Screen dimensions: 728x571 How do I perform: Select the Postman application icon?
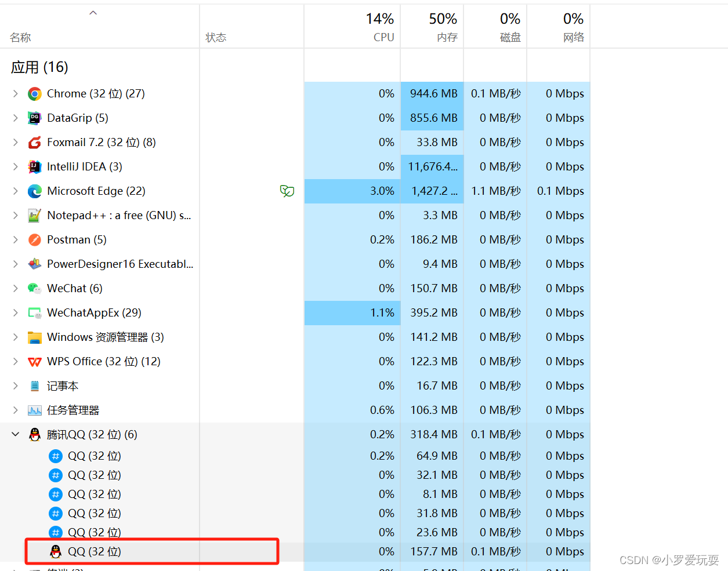coord(34,239)
